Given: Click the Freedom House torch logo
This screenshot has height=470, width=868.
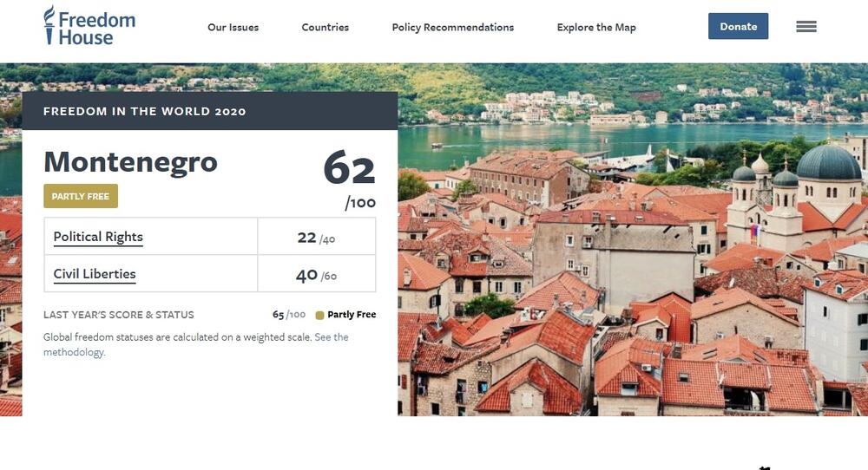Looking at the screenshot, I should [x=49, y=26].
